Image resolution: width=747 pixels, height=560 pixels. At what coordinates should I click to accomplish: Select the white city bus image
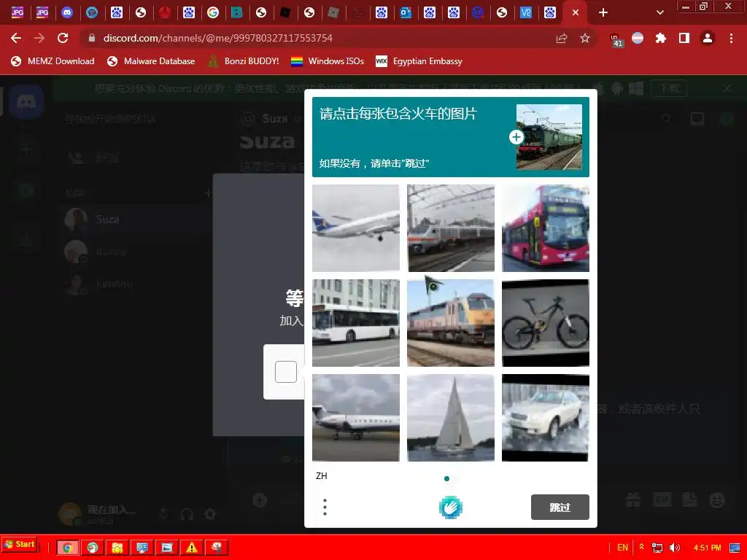pos(356,323)
